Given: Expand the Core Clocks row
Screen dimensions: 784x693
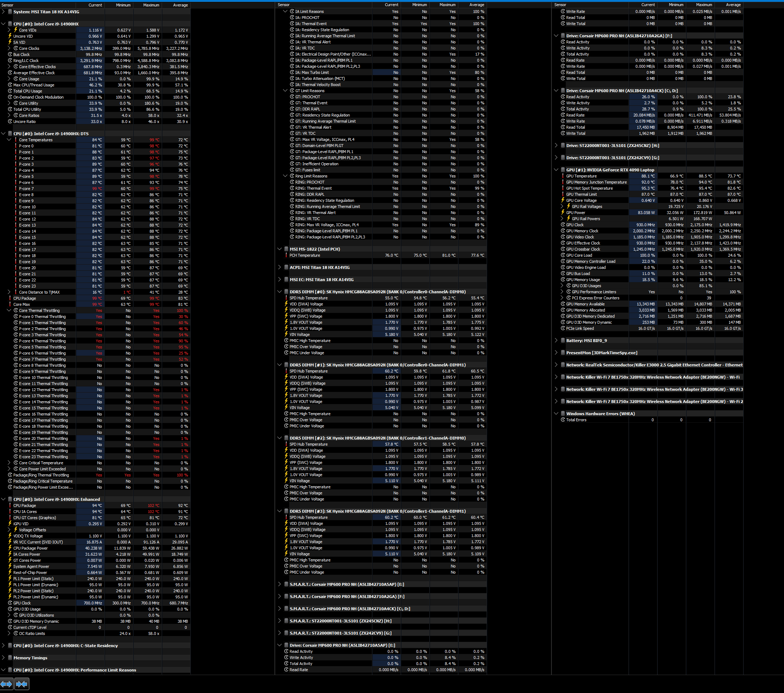Looking at the screenshot, I should coord(9,48).
